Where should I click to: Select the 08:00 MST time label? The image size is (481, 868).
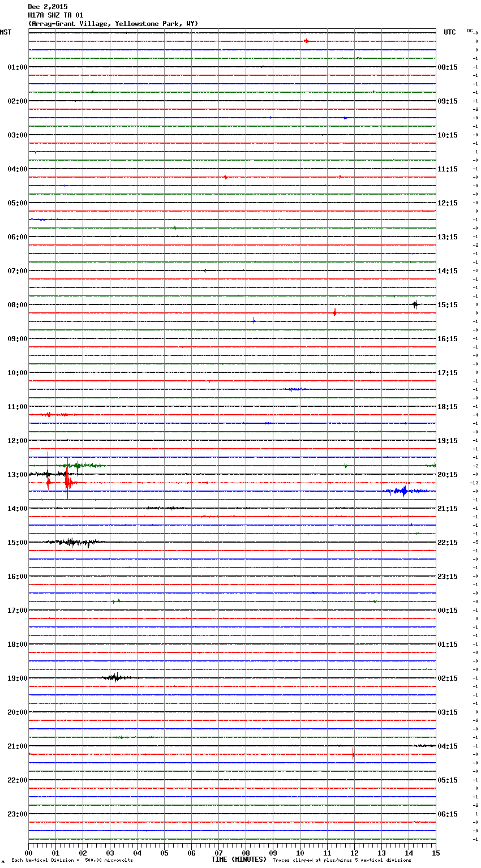coord(18,305)
